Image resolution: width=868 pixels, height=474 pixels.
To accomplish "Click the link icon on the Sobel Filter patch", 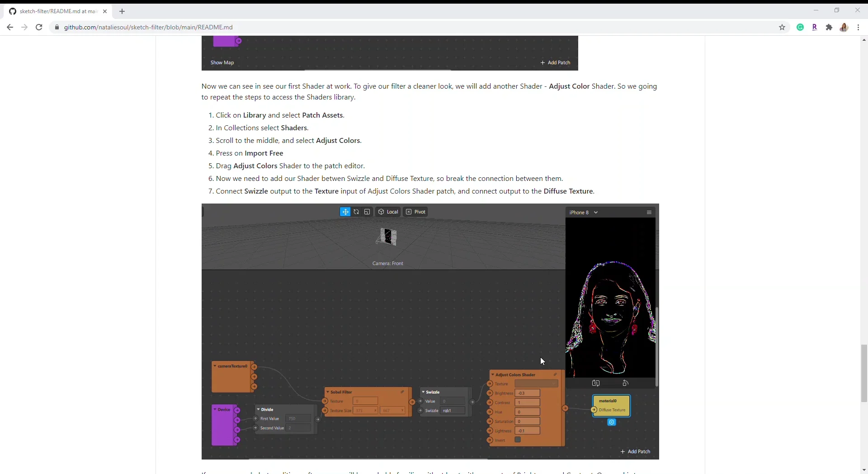I will (x=402, y=392).
